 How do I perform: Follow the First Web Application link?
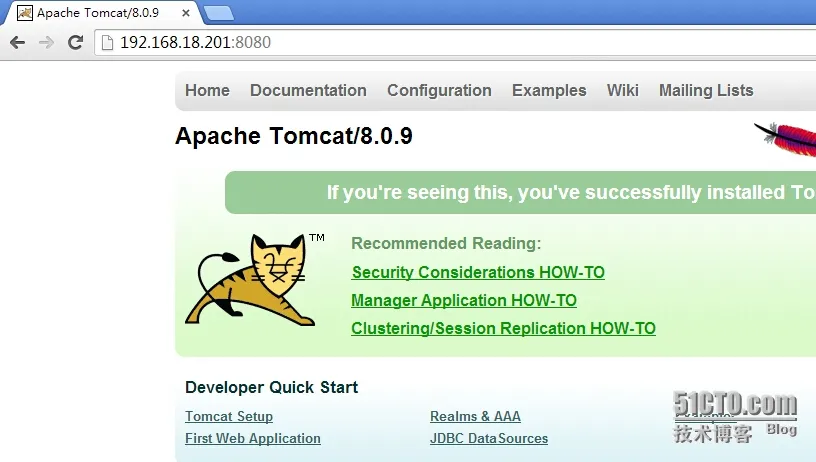pyautogui.click(x=253, y=438)
